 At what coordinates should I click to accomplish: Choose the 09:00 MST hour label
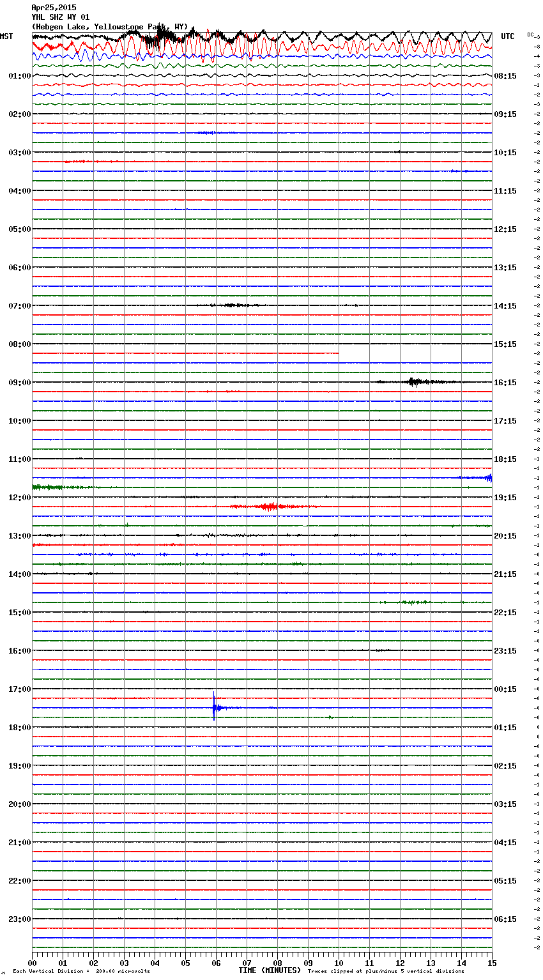tap(20, 383)
